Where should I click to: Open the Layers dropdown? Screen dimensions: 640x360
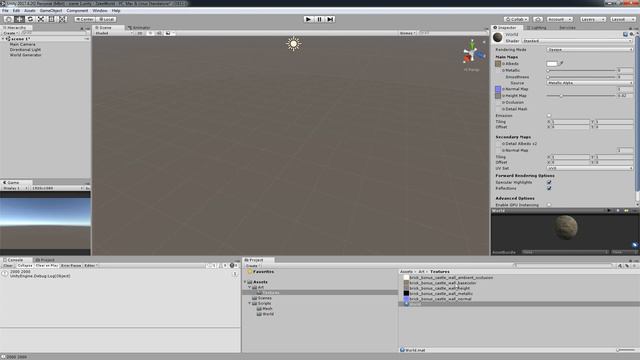592,19
